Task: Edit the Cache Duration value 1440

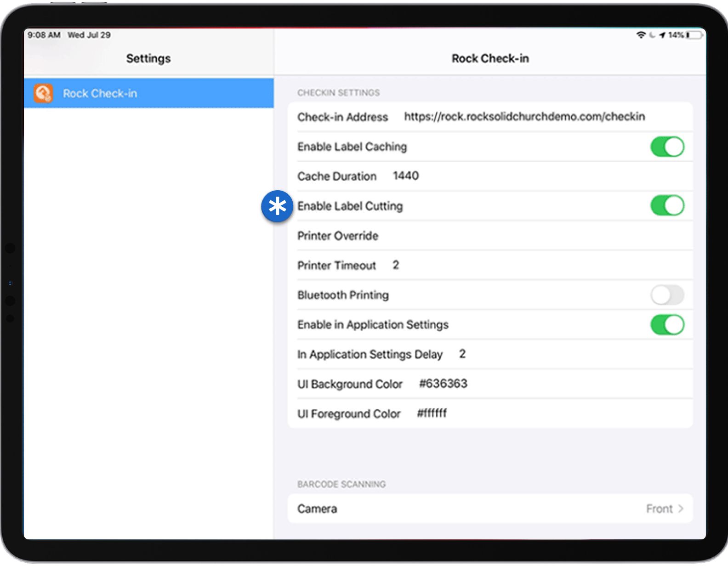Action: point(405,176)
